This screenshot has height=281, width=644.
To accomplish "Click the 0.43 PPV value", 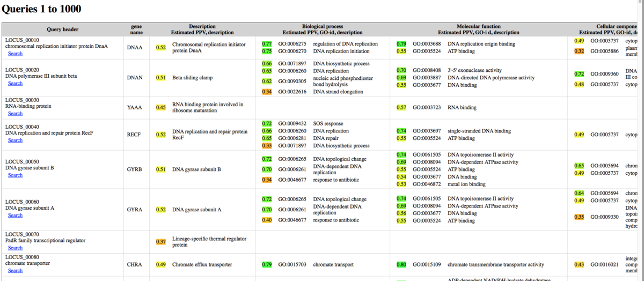I will pyautogui.click(x=579, y=264).
